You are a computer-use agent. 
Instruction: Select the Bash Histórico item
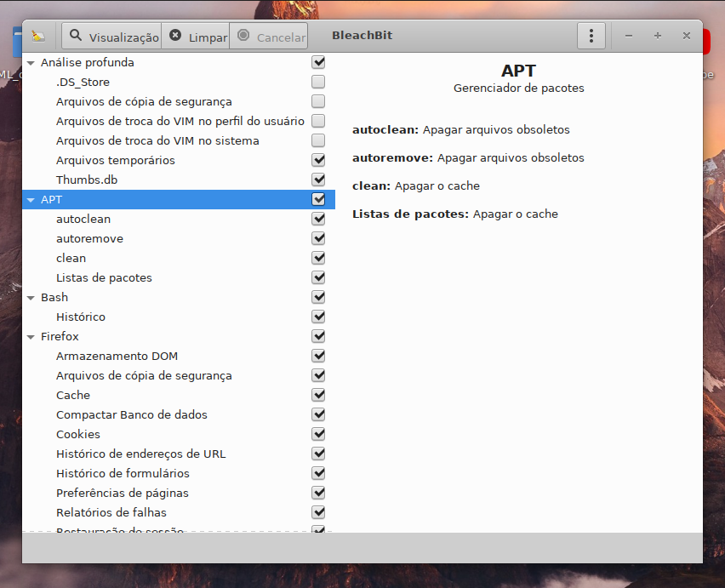coord(81,317)
